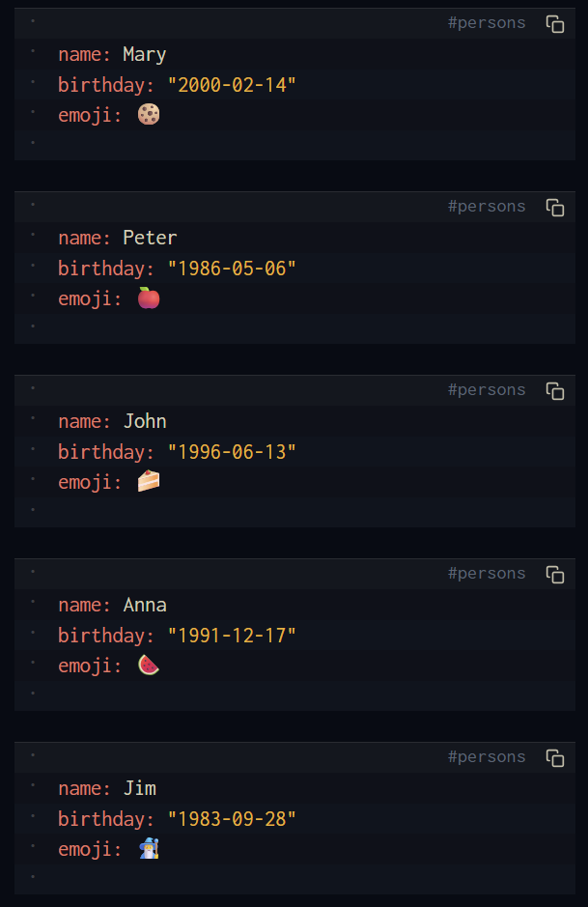This screenshot has height=907, width=588.
Task: Copy the John persons code block
Action: point(555,391)
